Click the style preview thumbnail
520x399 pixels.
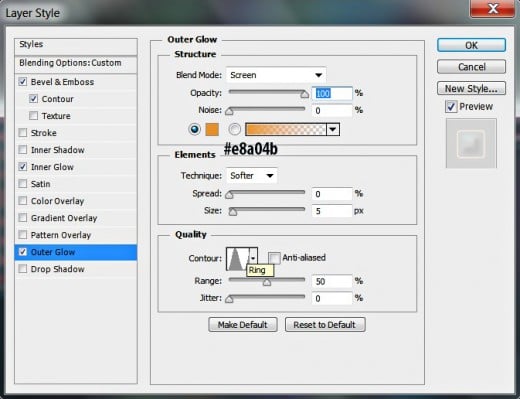coord(471,143)
